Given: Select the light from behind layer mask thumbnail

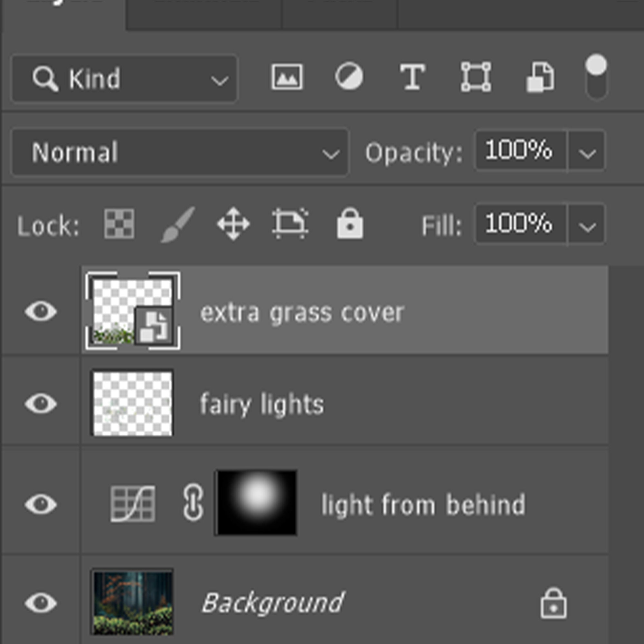Looking at the screenshot, I should tap(256, 503).
